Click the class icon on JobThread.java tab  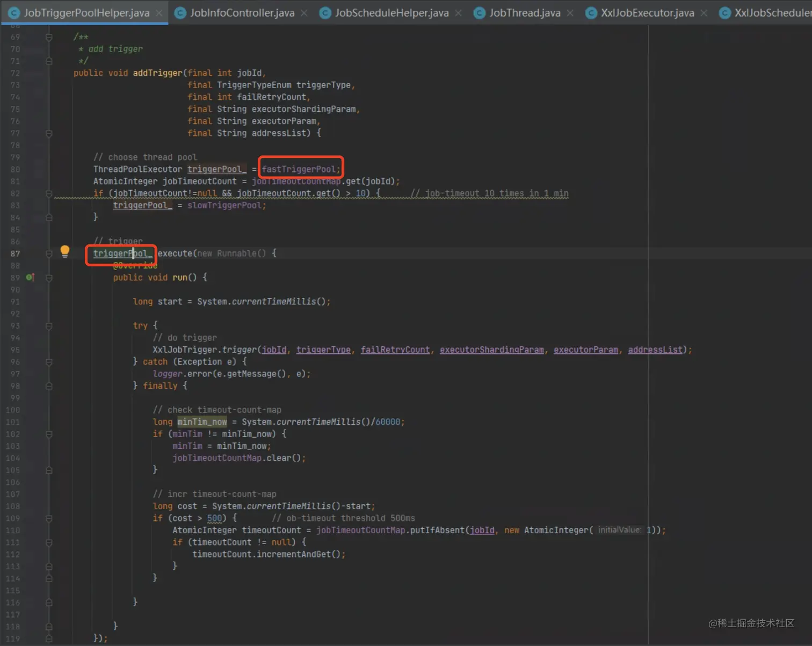(479, 13)
